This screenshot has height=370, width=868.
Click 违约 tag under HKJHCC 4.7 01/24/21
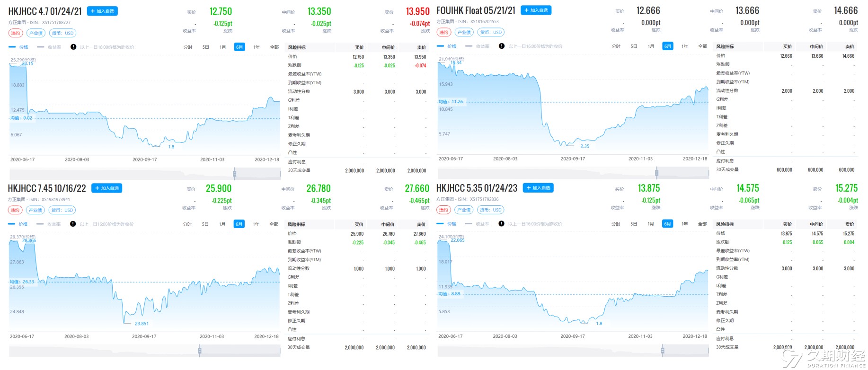coord(16,33)
